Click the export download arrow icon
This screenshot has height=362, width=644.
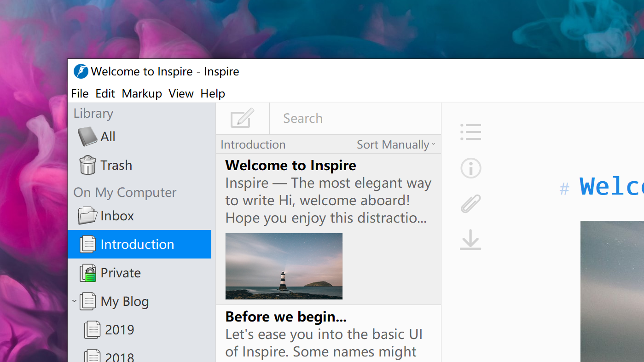pyautogui.click(x=470, y=240)
